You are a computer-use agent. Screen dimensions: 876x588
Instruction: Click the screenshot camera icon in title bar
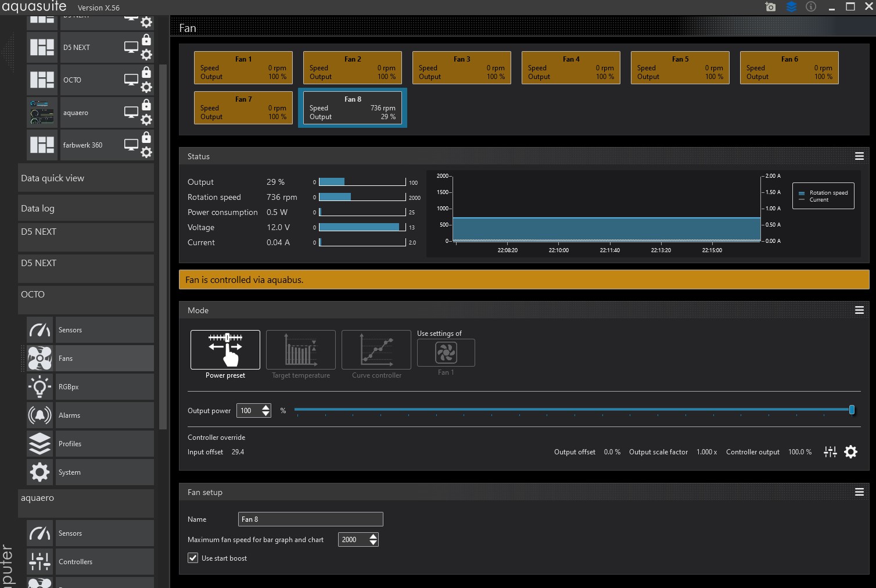[770, 7]
